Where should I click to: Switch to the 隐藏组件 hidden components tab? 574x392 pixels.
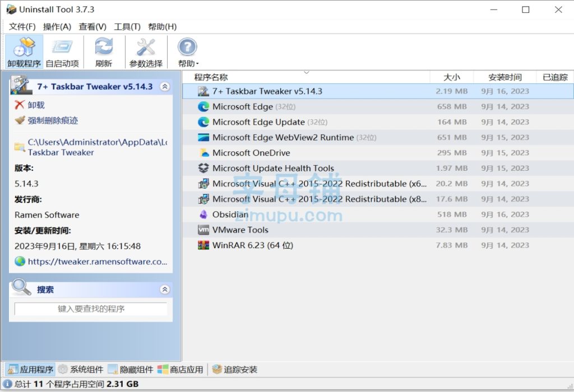pyautogui.click(x=131, y=370)
